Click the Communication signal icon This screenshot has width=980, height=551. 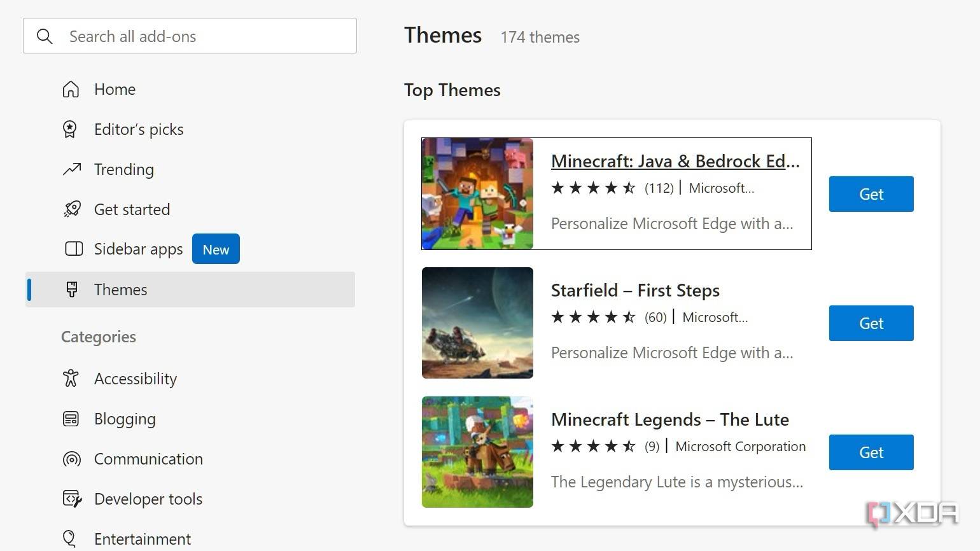click(72, 459)
